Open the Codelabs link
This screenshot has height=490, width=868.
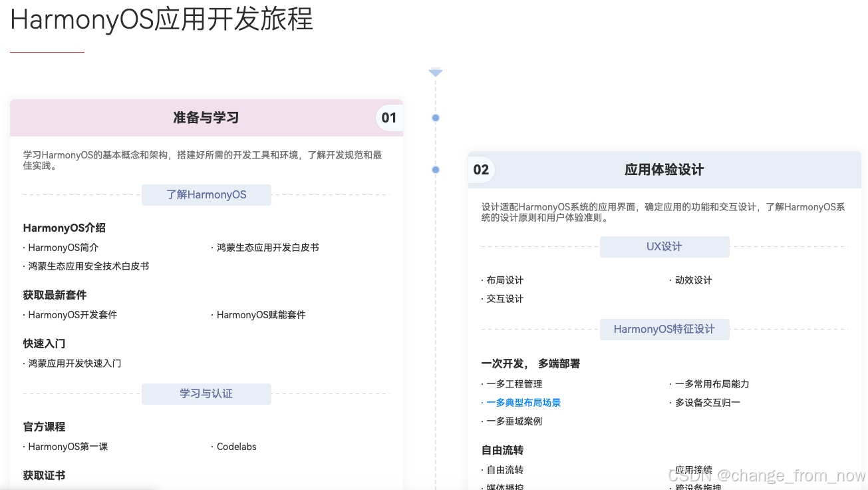tap(237, 447)
